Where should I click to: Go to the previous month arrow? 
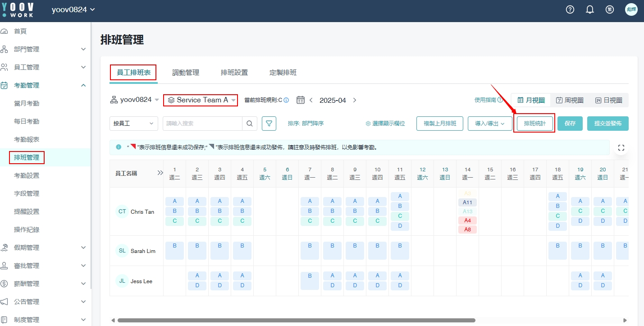(311, 100)
